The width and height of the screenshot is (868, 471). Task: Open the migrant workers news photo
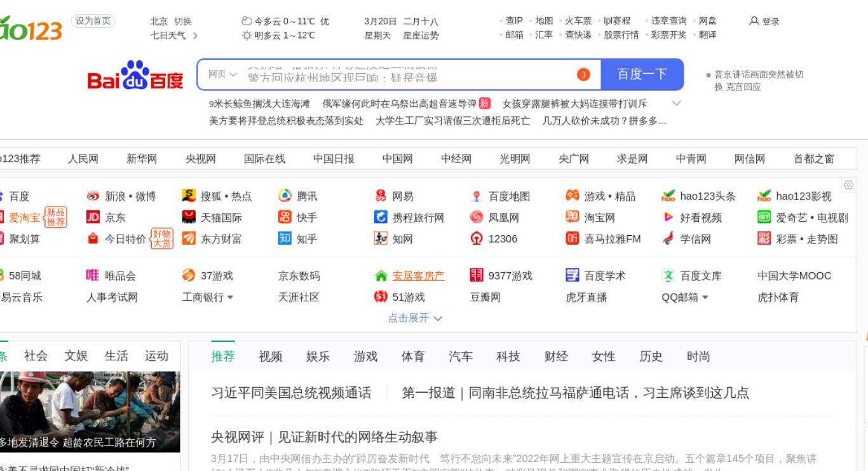pyautogui.click(x=90, y=412)
